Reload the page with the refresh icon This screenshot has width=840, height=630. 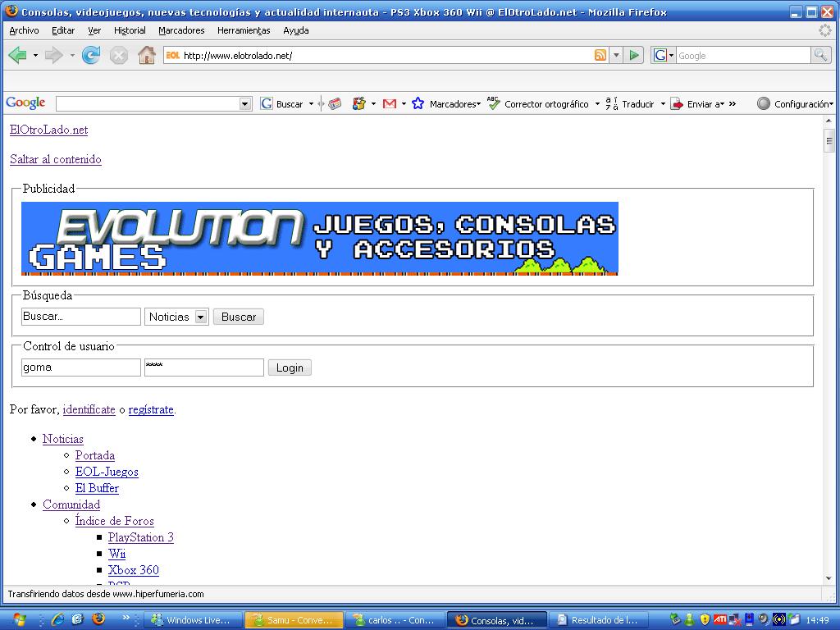click(x=91, y=55)
